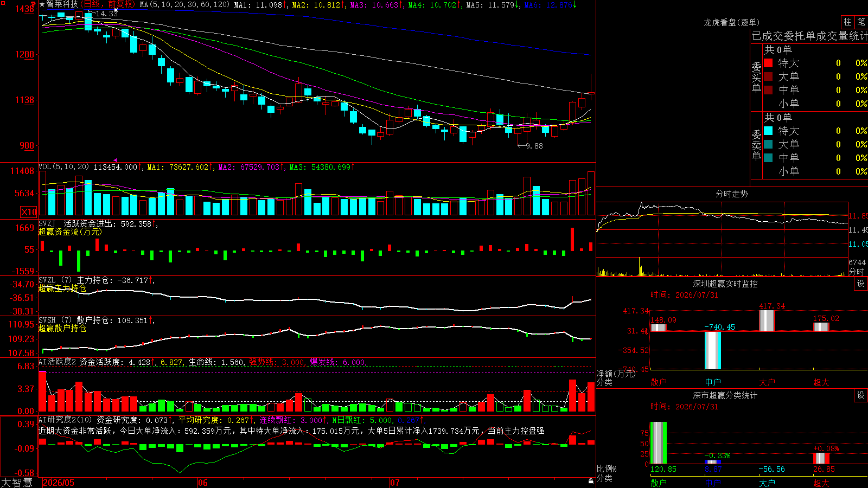
Task: Click the 深圳超赢实时监控 panel title
Action: coord(725,284)
